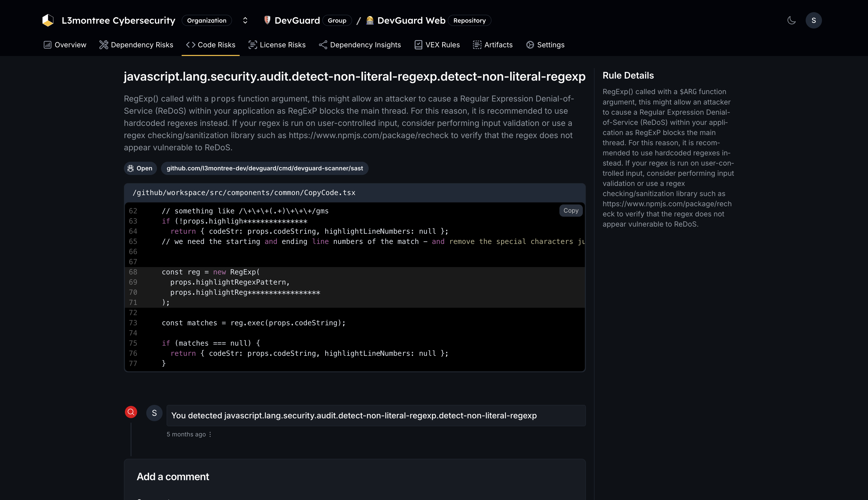Screen dimensions: 868x500
Task: Open the three-dot menu near 5 months ago
Action: tap(210, 434)
